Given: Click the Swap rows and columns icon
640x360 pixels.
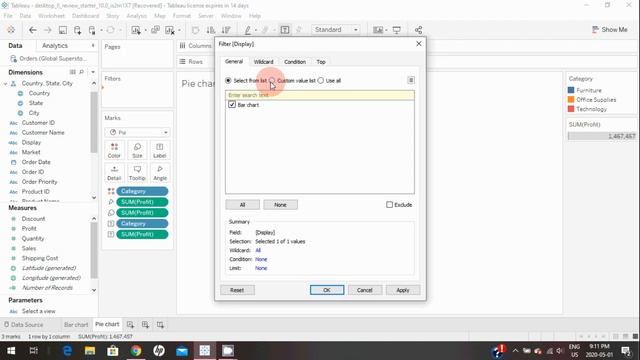Looking at the screenshot, I should pyautogui.click(x=196, y=30).
